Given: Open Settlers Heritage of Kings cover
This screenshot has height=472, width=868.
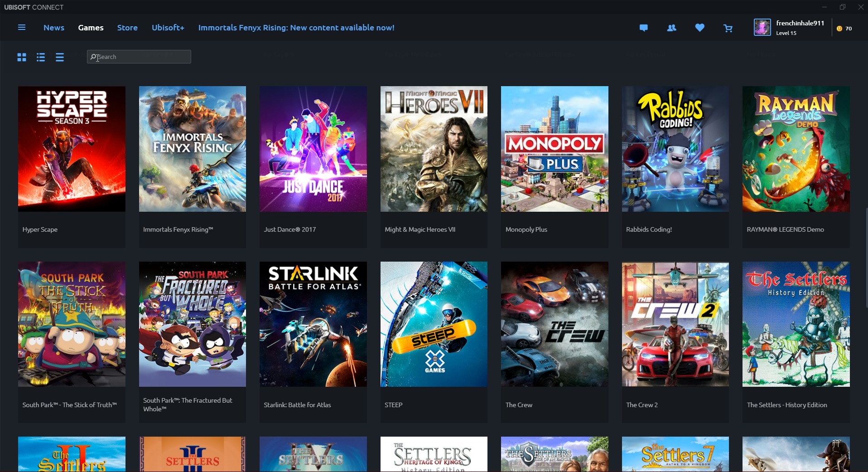Looking at the screenshot, I should pos(434,454).
